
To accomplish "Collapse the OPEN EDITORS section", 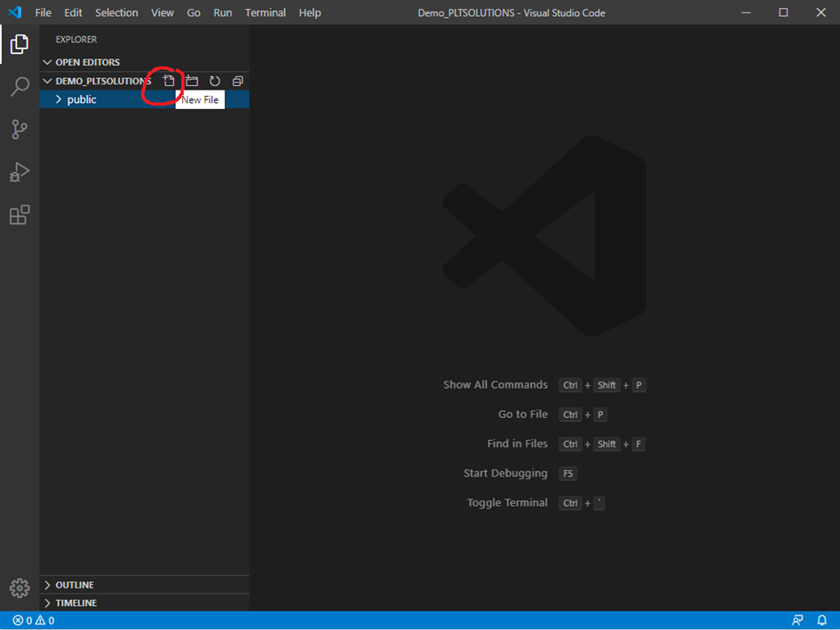I will pos(144,62).
